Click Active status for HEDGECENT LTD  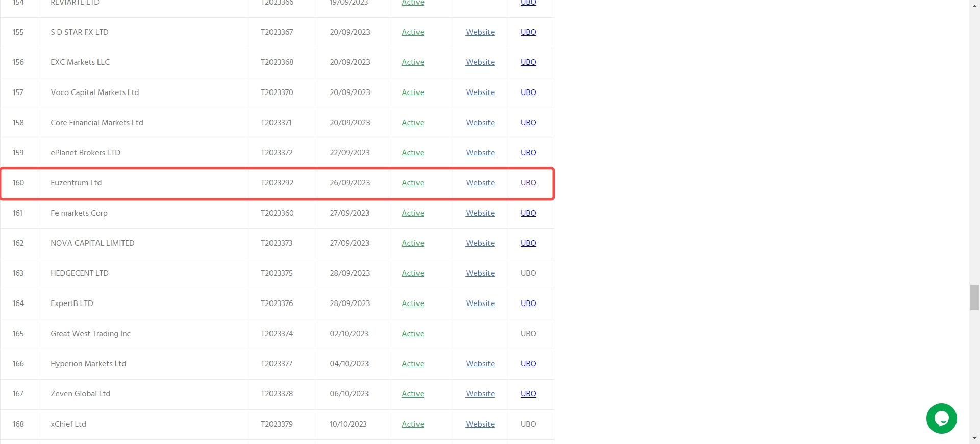click(x=413, y=273)
